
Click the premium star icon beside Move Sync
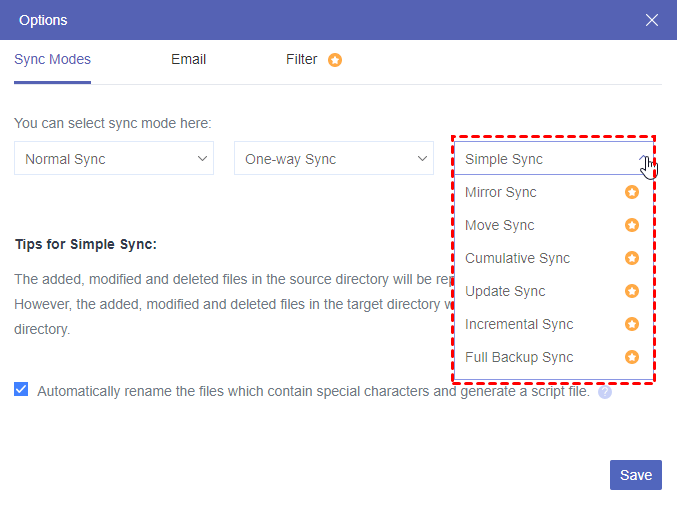631,225
